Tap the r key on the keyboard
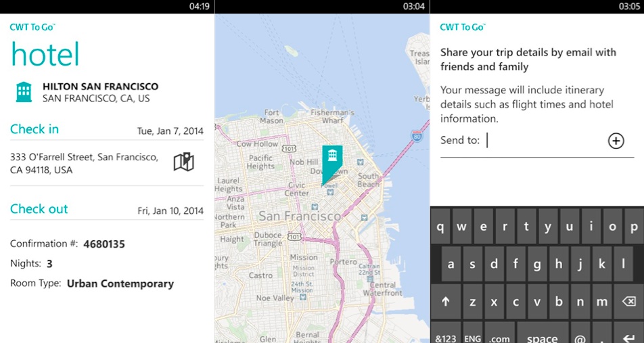The width and height of the screenshot is (644, 343). [505, 227]
